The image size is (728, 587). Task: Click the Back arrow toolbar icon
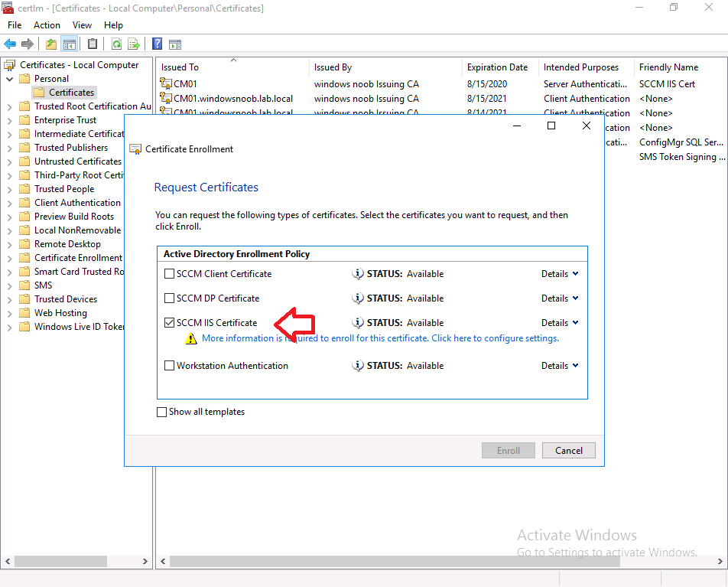tap(10, 44)
